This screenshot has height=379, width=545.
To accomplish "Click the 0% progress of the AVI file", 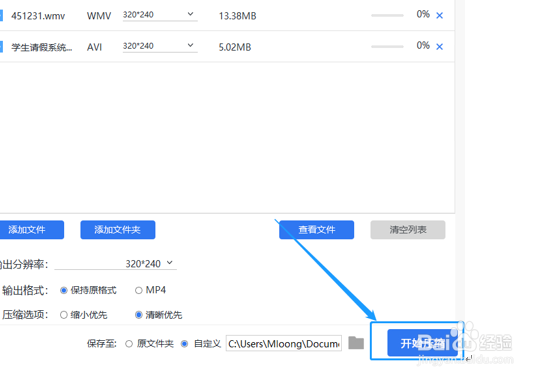I will pyautogui.click(x=423, y=45).
